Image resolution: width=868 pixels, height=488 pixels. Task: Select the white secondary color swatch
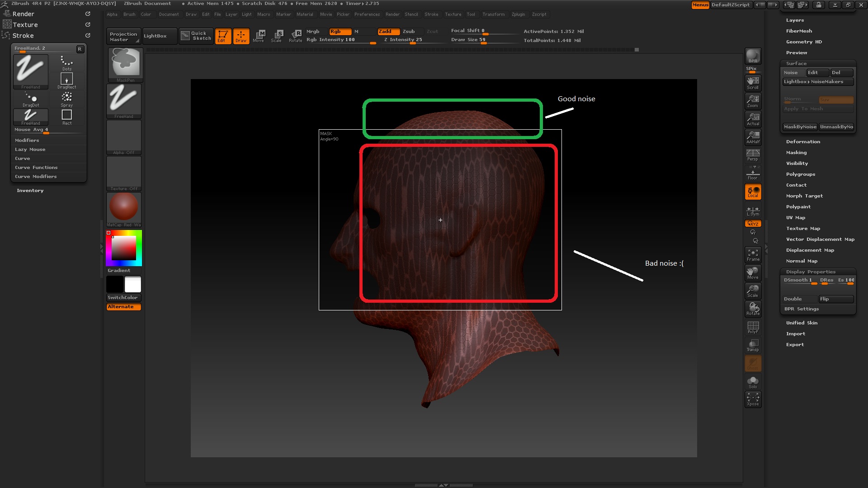(133, 284)
